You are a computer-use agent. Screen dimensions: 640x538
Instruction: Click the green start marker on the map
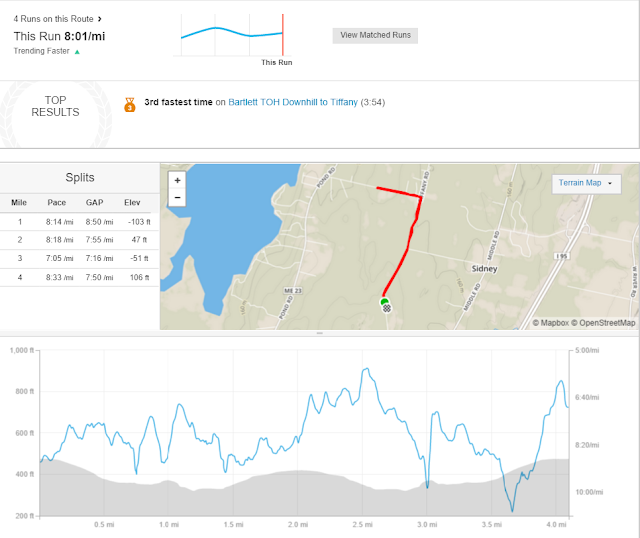(384, 302)
